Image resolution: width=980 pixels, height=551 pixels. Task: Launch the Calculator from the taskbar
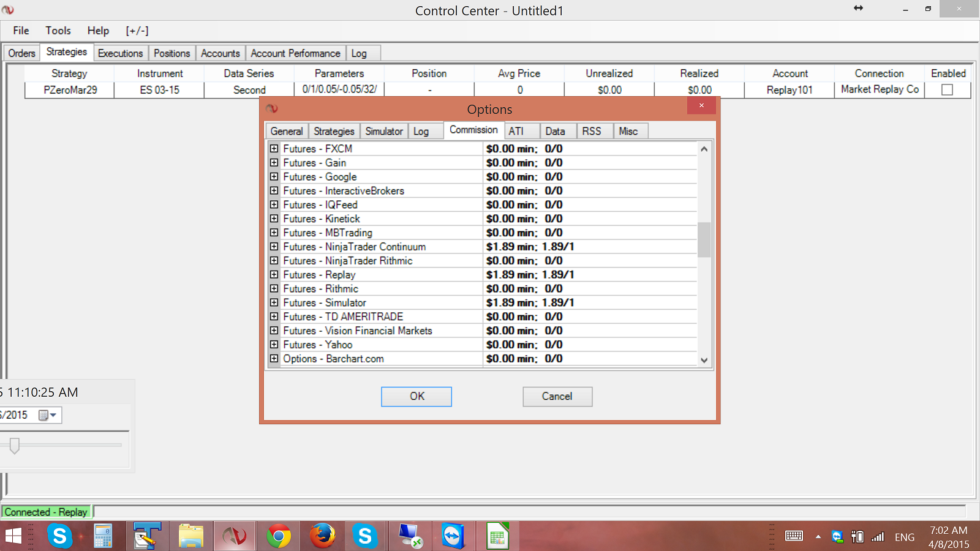pyautogui.click(x=103, y=536)
